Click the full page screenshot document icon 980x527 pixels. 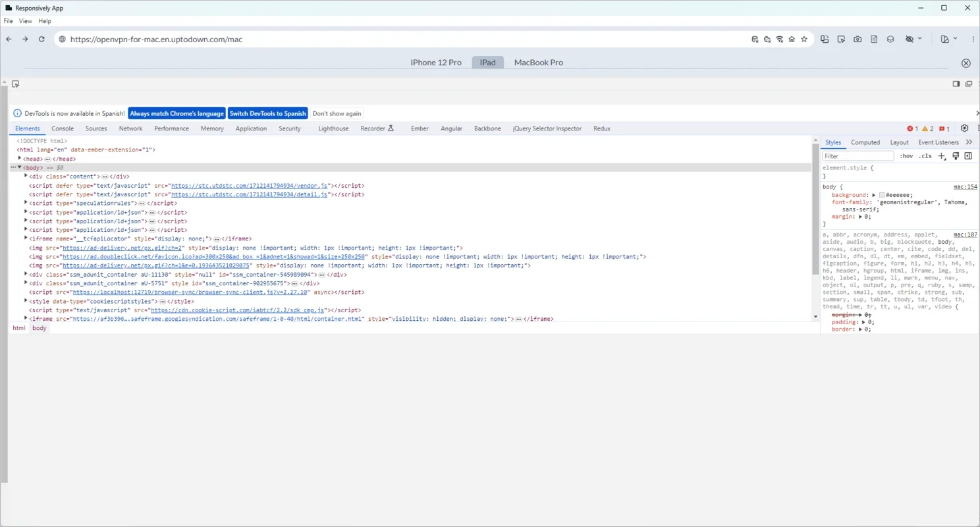(874, 40)
